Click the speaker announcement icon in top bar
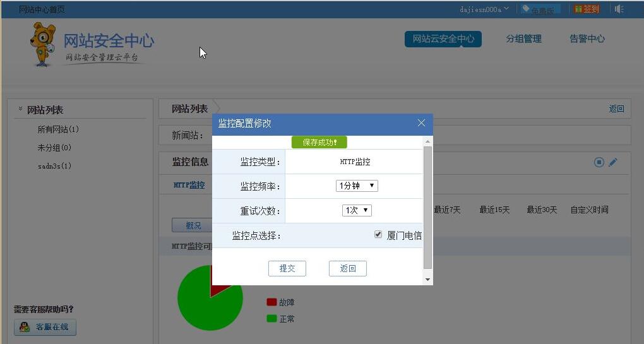644x344 pixels. tap(619, 9)
